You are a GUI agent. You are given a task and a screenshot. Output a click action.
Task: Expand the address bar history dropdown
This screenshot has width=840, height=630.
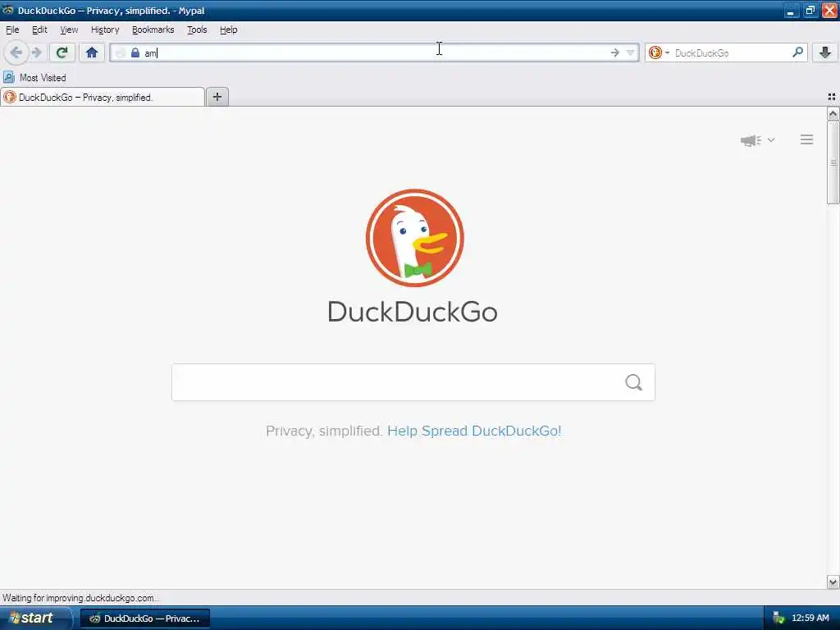click(x=631, y=52)
